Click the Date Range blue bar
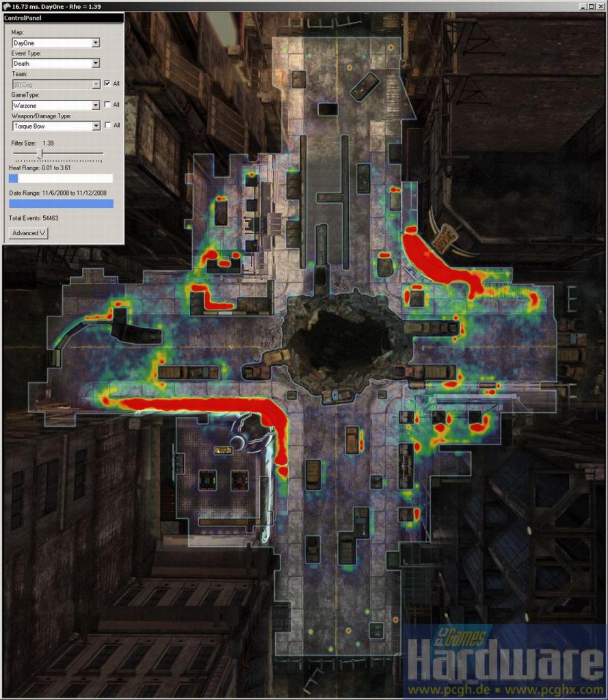The image size is (608, 700). (x=61, y=204)
